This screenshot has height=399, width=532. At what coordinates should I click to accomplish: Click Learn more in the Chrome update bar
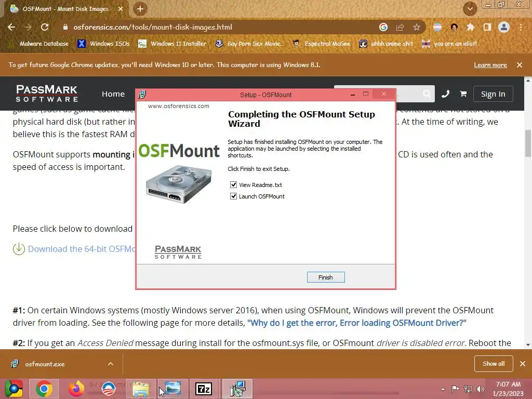pos(490,65)
